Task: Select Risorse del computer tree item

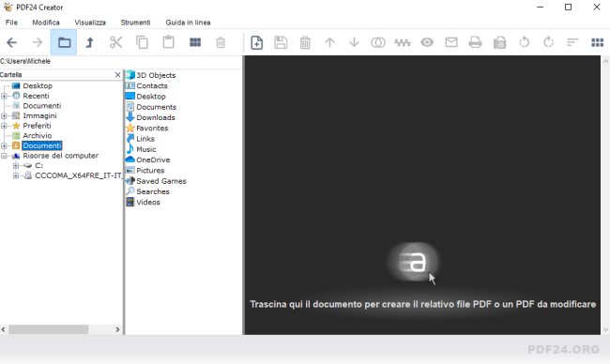Action: click(x=60, y=156)
